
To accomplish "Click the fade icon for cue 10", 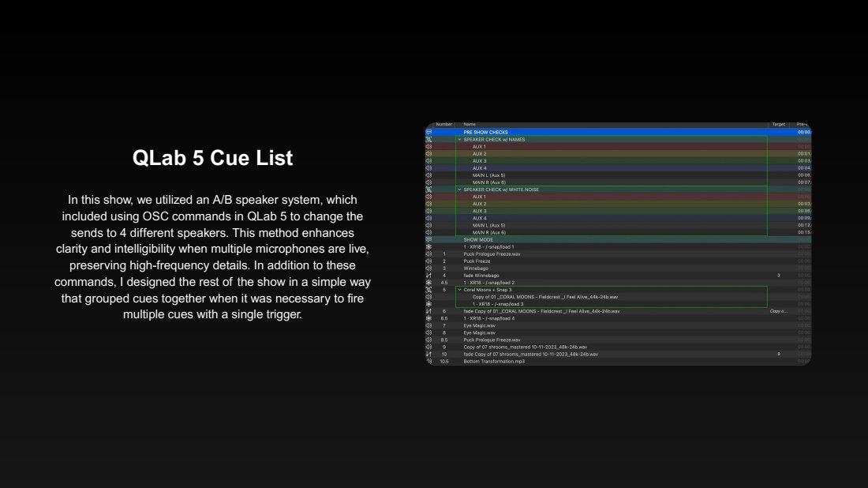I will click(429, 354).
